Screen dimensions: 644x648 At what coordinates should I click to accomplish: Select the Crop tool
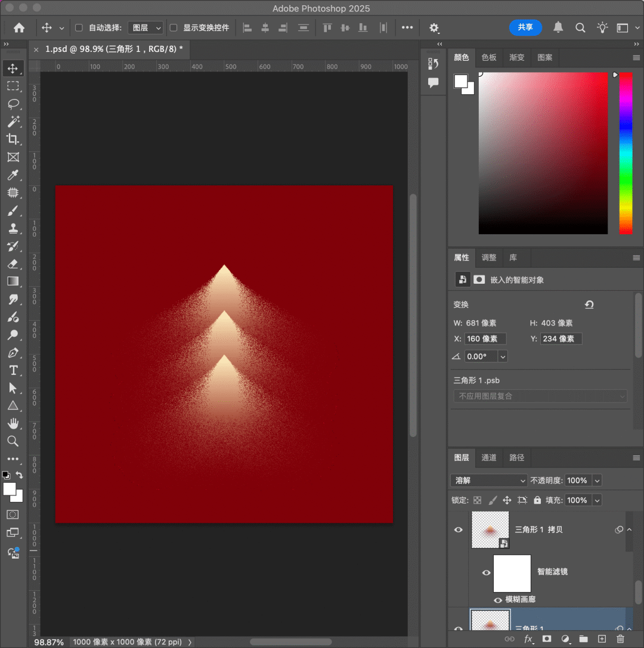click(13, 139)
